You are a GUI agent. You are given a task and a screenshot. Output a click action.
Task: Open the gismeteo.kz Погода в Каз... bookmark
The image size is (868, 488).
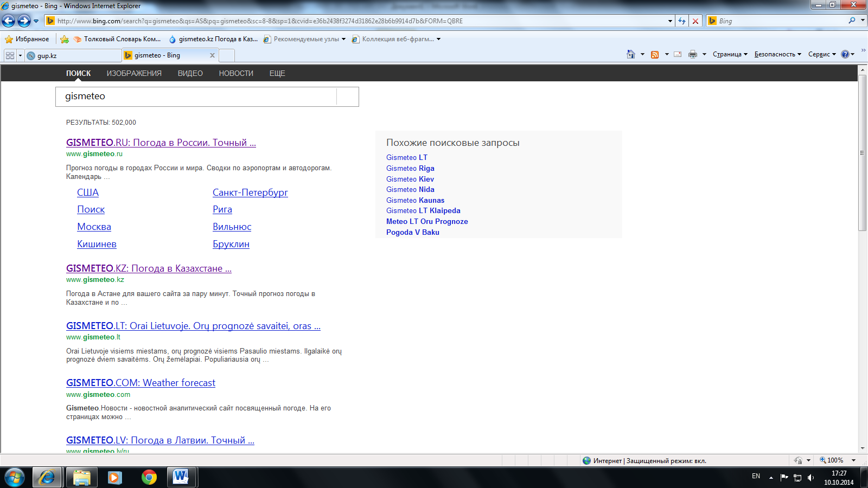213,39
